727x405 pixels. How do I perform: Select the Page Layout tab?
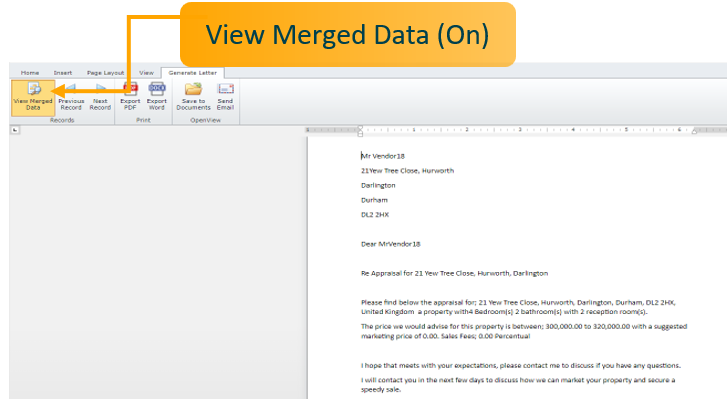105,72
